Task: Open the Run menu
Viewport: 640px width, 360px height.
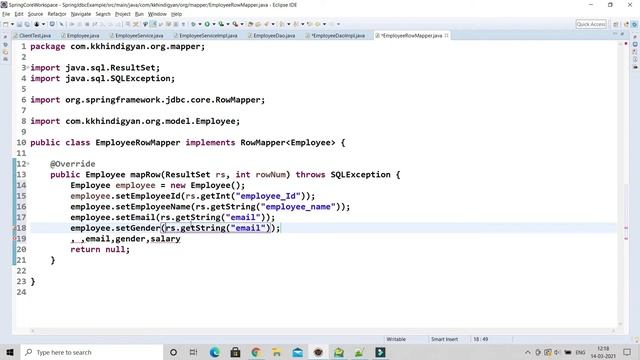Action: pyautogui.click(x=139, y=14)
